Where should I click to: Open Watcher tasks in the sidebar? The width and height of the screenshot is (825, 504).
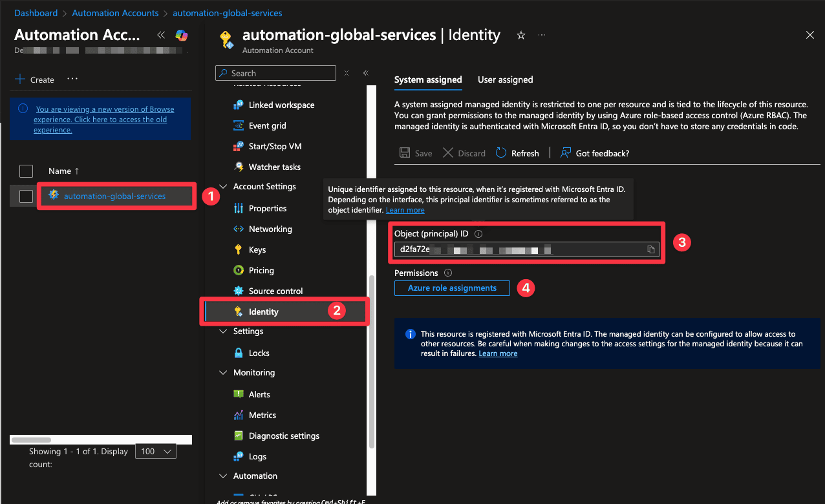pos(274,167)
